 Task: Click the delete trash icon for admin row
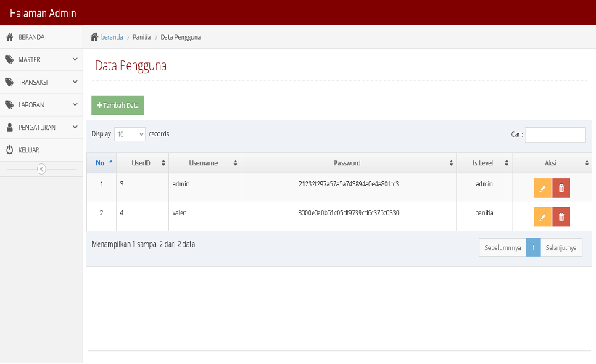pyautogui.click(x=561, y=188)
